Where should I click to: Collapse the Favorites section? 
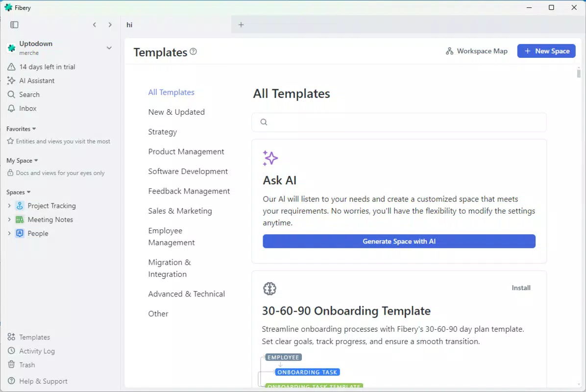(x=21, y=129)
